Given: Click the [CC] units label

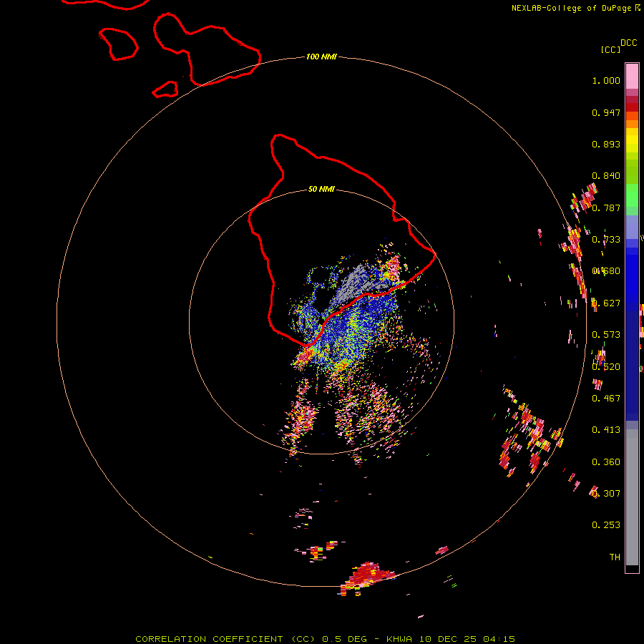Looking at the screenshot, I should click(x=610, y=49).
